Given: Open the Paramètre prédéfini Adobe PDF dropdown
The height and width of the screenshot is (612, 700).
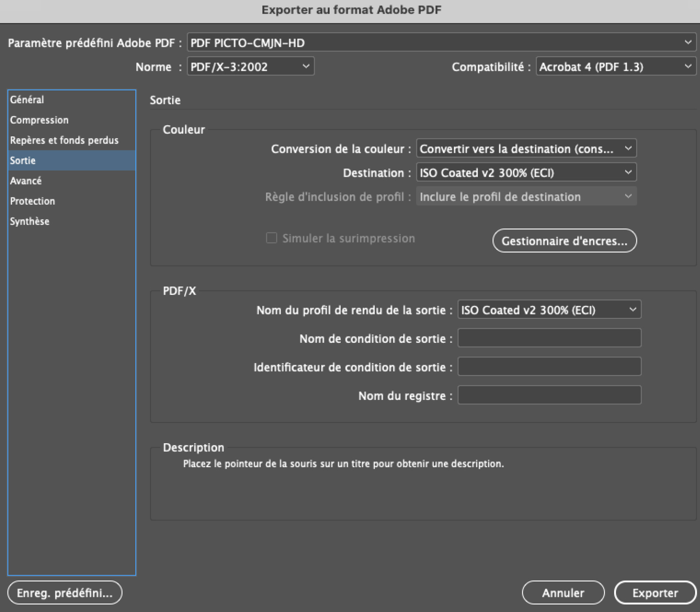Looking at the screenshot, I should [441, 43].
